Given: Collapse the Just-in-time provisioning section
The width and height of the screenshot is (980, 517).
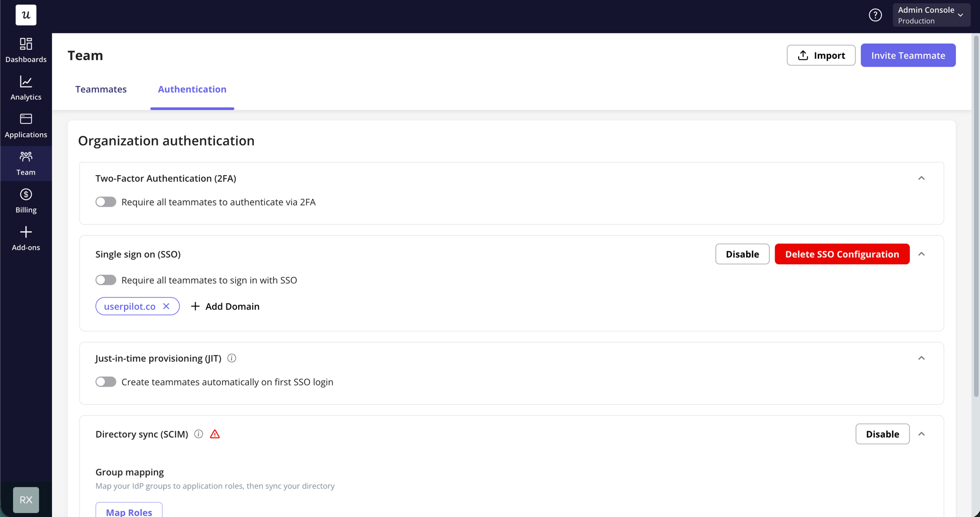Looking at the screenshot, I should tap(921, 358).
